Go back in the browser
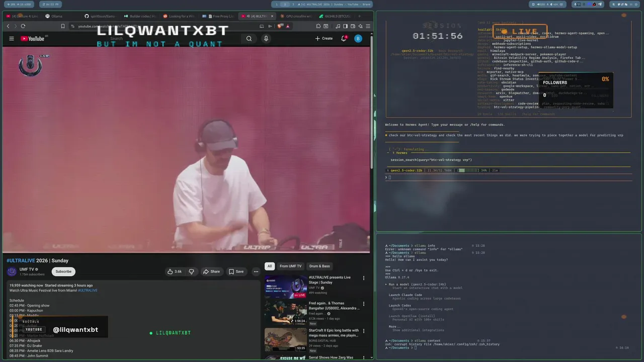Screen dimensions: 644x362 click(x=8, y=26)
